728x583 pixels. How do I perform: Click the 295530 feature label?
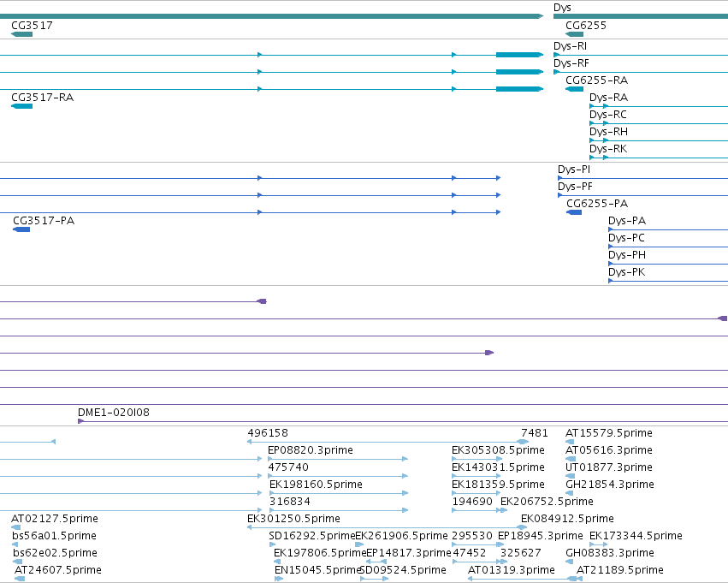[x=472, y=536]
